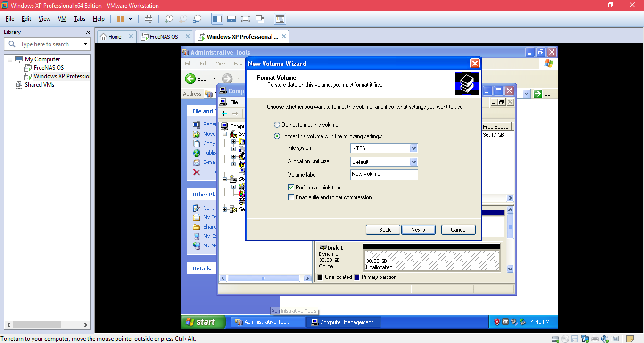Toggle the thumbnail bar view icon

point(231,19)
